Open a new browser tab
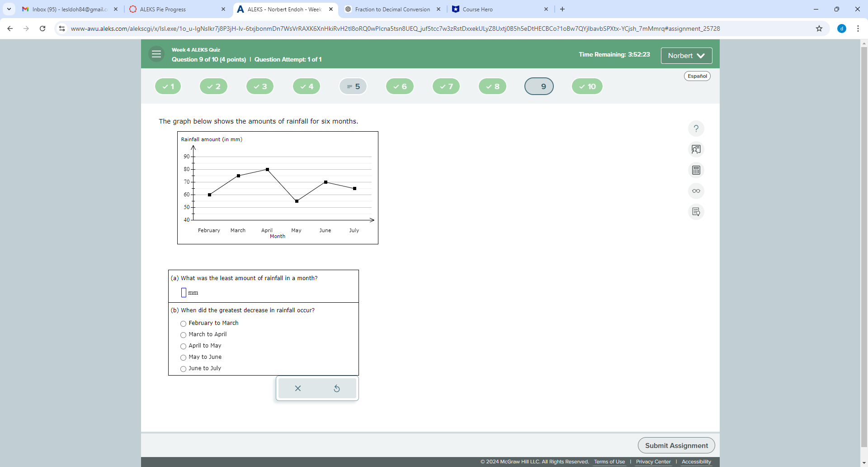This screenshot has height=467, width=868. pyautogui.click(x=562, y=9)
